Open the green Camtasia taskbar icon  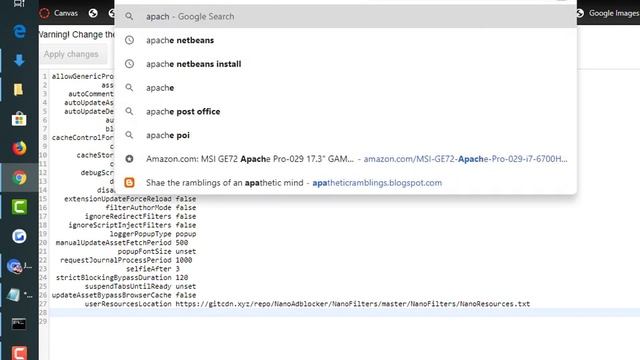(x=19, y=207)
